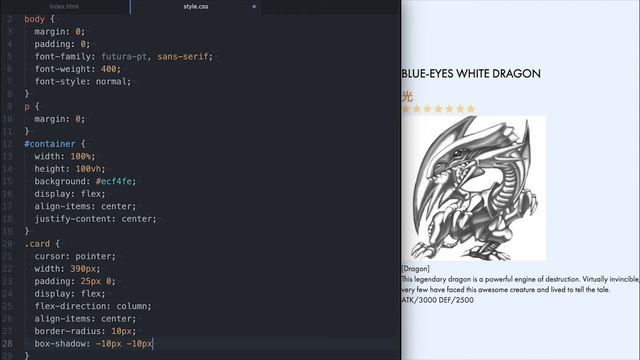Click the 'flex-direction: column;' line
Screen dimensions: 640x360
(93, 306)
